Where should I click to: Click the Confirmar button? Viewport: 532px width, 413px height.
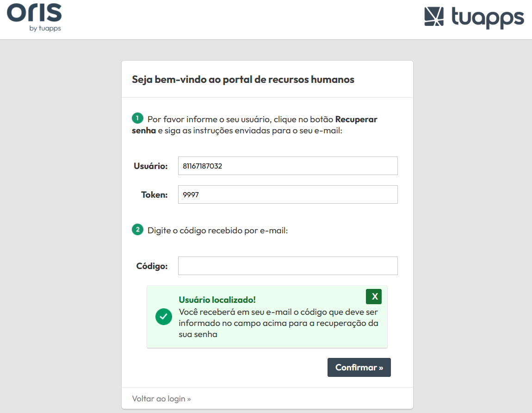359,368
